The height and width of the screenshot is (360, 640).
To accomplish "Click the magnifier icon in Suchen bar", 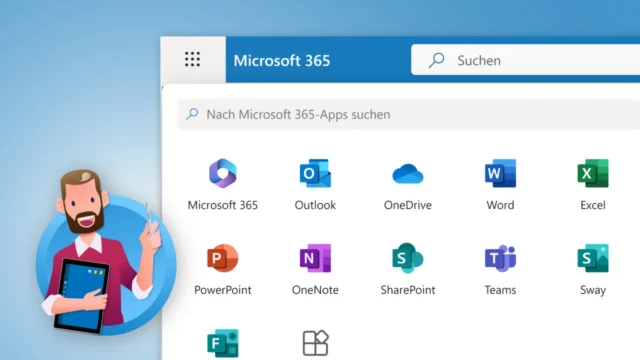I will pyautogui.click(x=436, y=60).
